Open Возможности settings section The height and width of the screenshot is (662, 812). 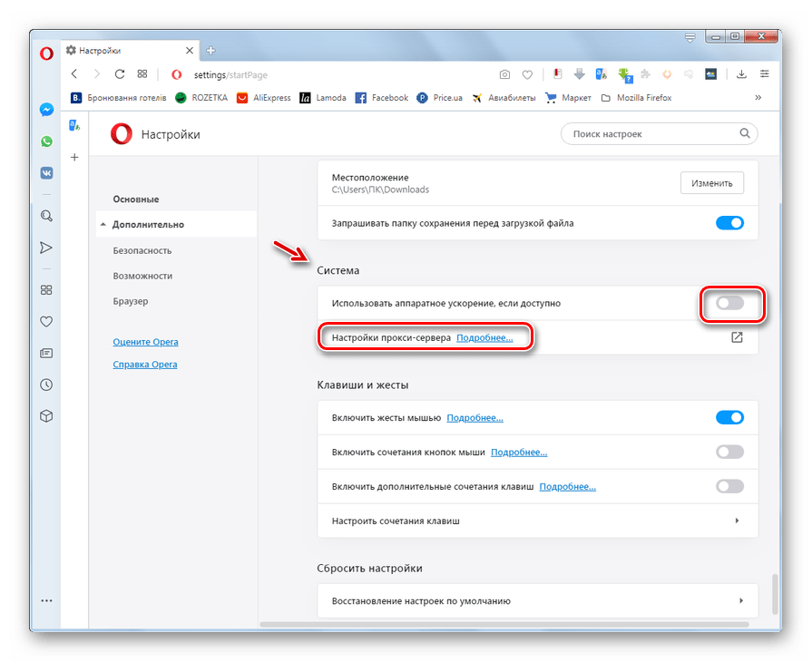(143, 276)
